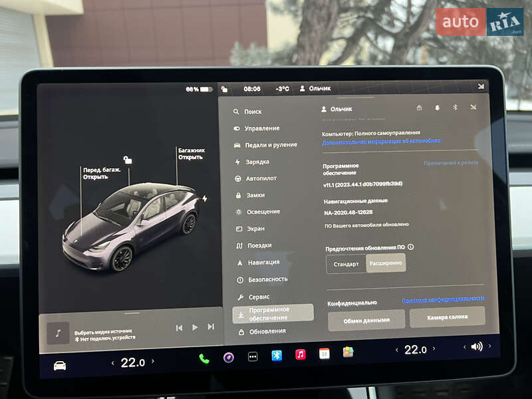532x399 pixels.
Task: Increase driver temperature with right arrow
Action: click(152, 361)
